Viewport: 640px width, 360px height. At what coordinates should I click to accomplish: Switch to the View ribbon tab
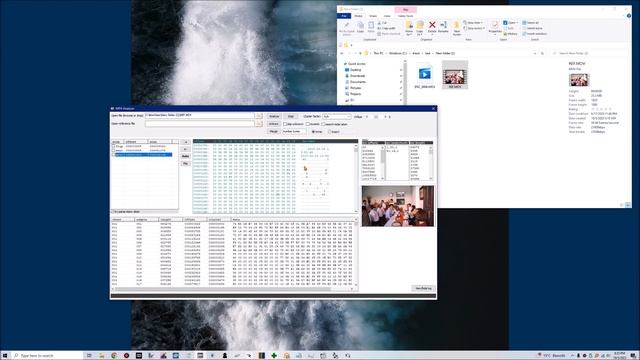[x=387, y=16]
